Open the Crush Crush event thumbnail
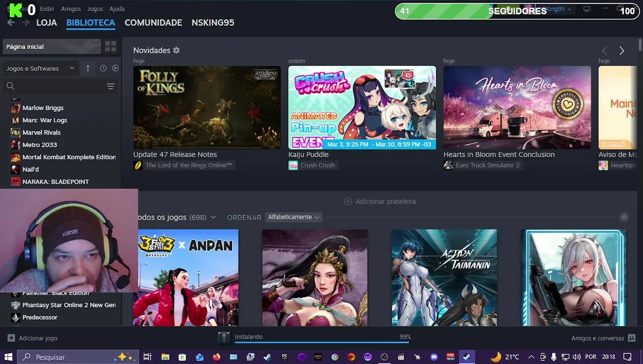Viewport: 643px width, 364px height. point(362,107)
